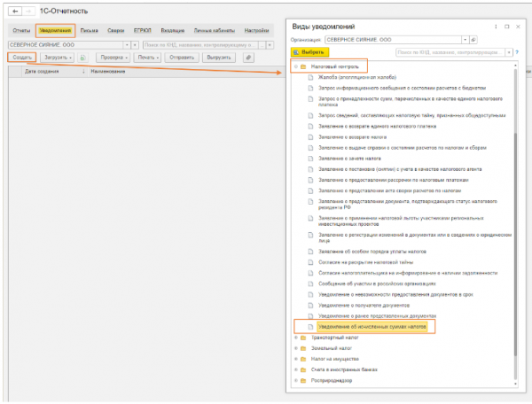Go back with the left arrow button

[15, 12]
